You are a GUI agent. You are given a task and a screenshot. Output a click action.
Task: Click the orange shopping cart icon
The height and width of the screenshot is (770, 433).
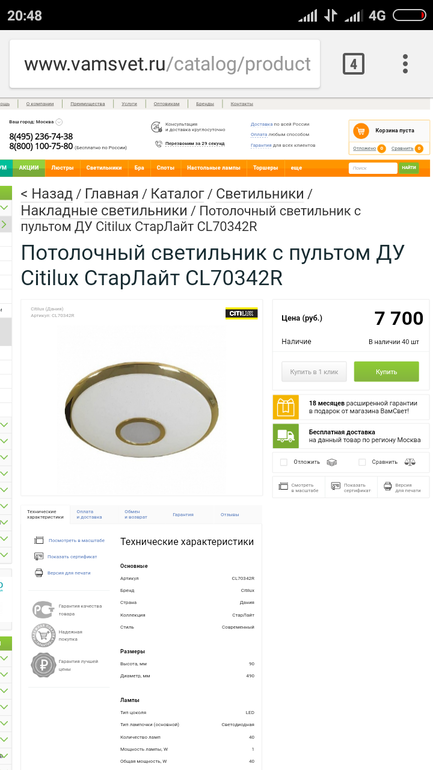[361, 131]
